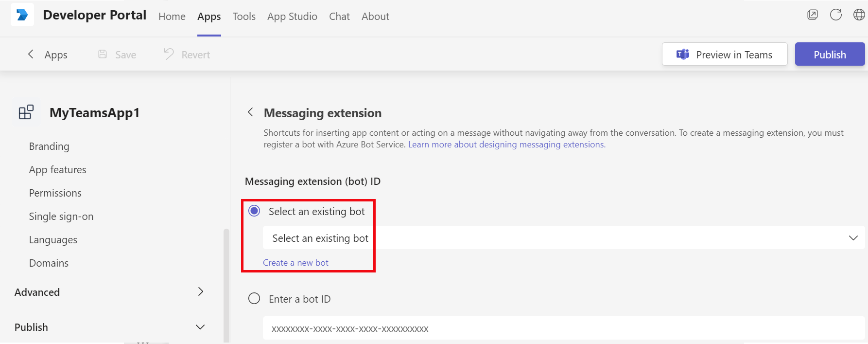This screenshot has height=344, width=868.
Task: Click 'Create a new bot' link
Action: (295, 263)
